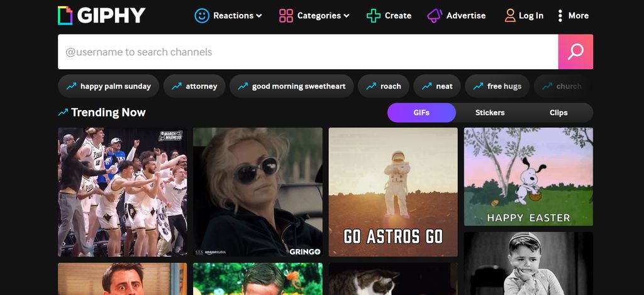Switch to the Stickers tab
The image size is (644, 295).
click(490, 113)
